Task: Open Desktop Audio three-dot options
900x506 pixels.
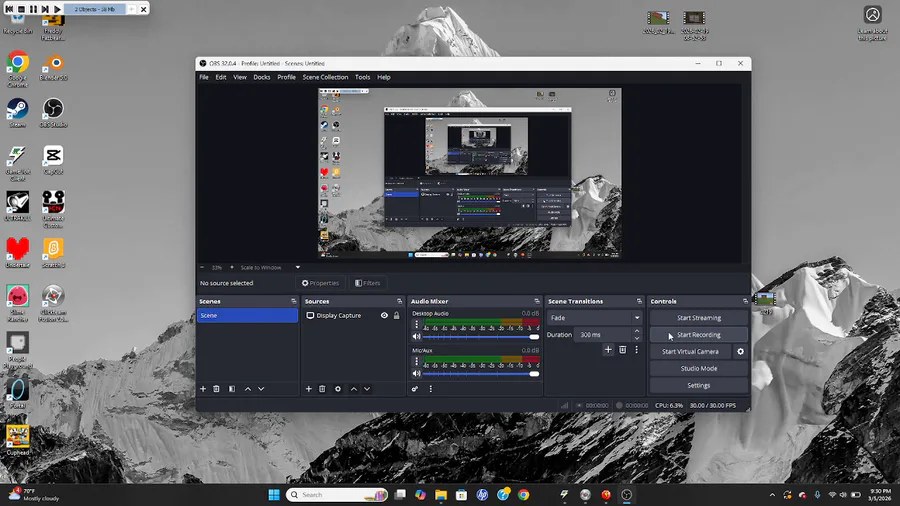Action: click(417, 325)
